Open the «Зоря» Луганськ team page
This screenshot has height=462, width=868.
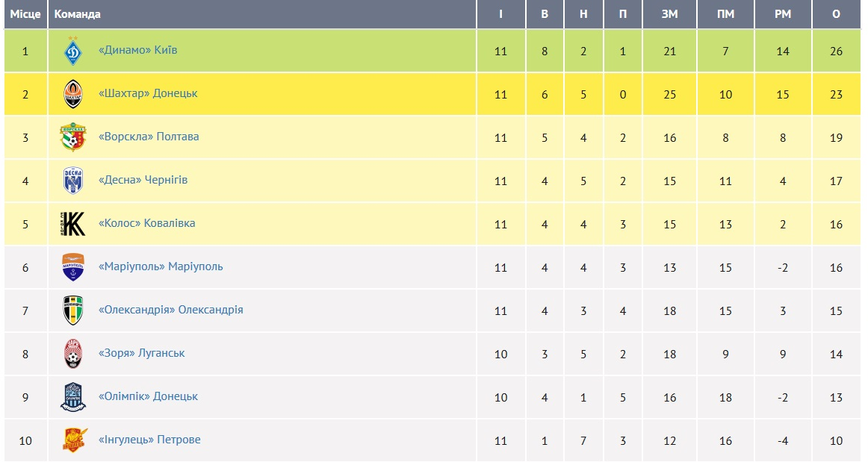142,353
